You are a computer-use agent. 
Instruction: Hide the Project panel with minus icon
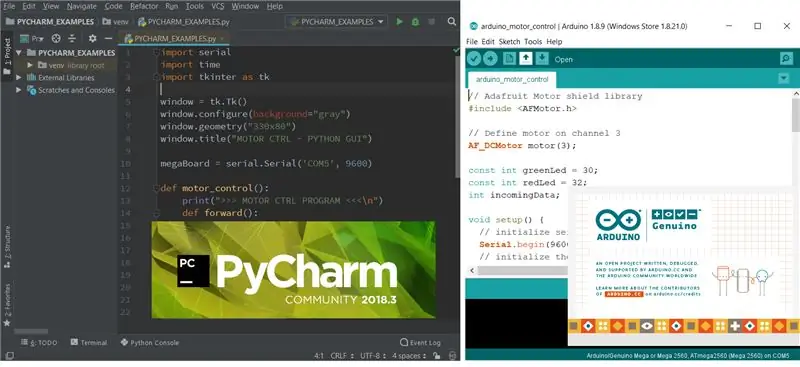pyautogui.click(x=108, y=38)
